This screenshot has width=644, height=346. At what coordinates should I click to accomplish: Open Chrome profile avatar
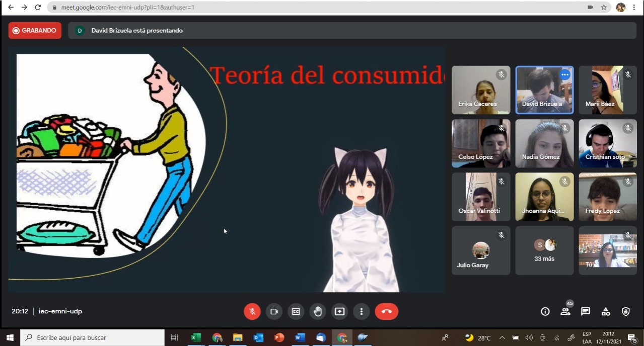620,8
